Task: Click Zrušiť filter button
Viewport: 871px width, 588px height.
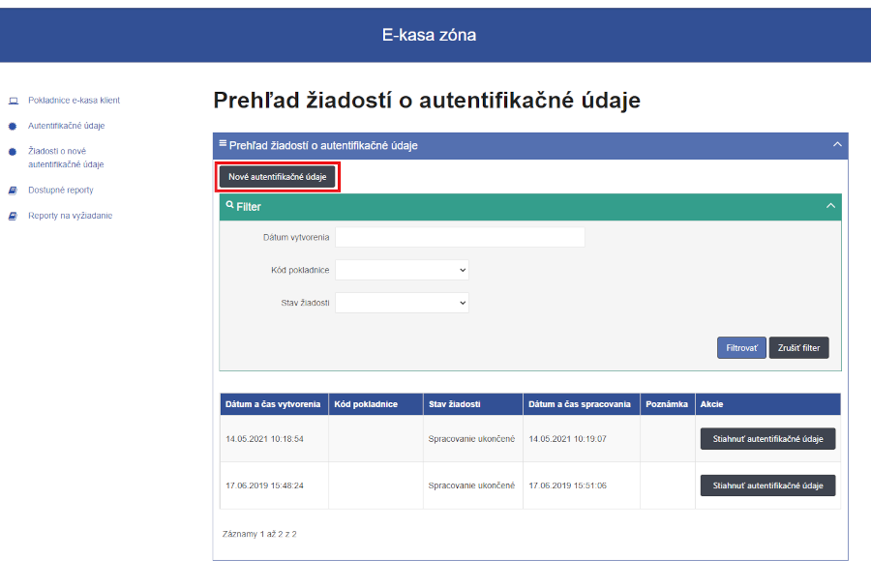Action: tap(798, 348)
